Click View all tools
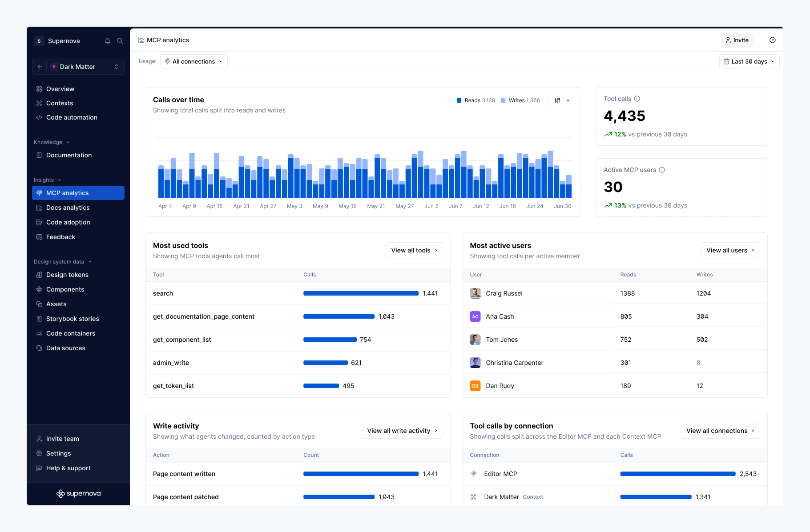This screenshot has height=532, width=810. (415, 250)
